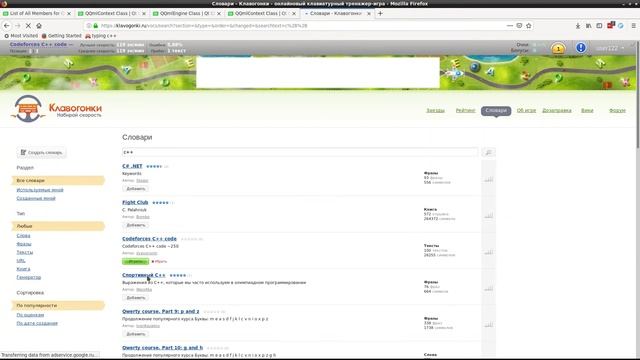Open the Fight Club dictionary link

[135, 202]
